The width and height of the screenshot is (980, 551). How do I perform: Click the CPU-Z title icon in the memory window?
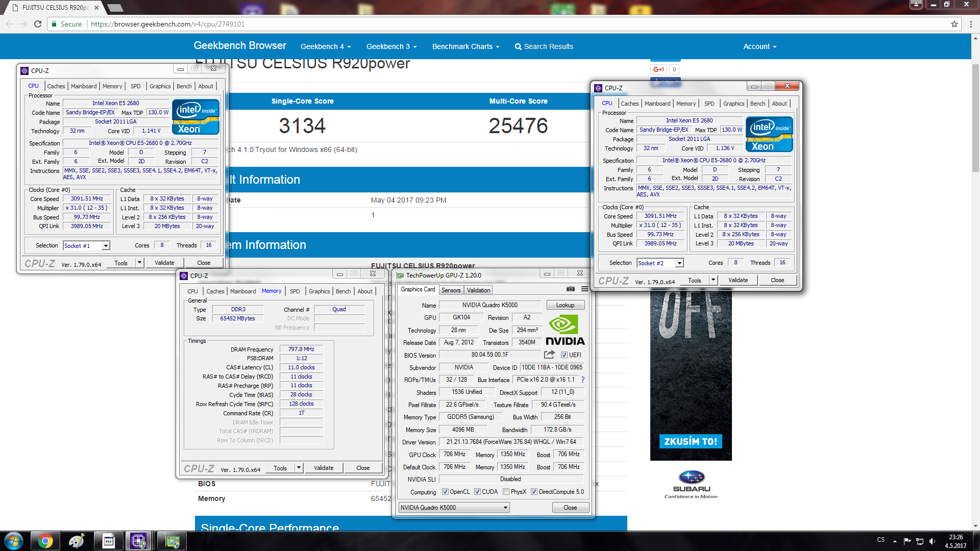point(184,275)
